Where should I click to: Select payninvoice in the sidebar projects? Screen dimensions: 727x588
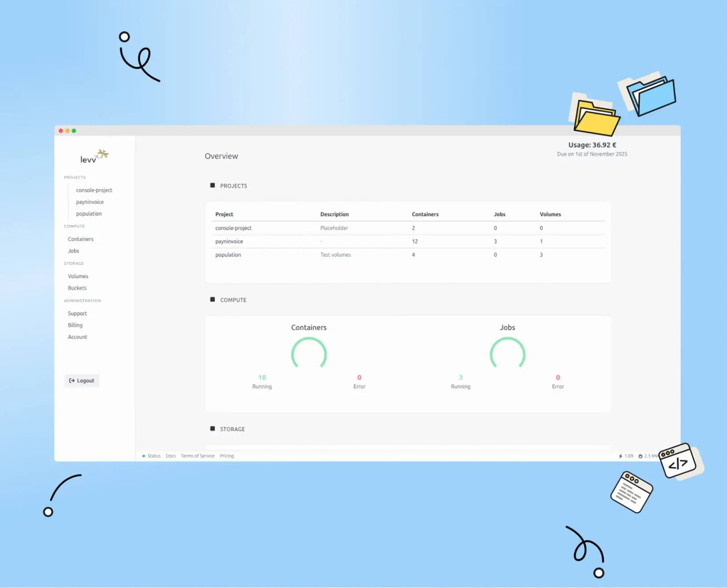[90, 202]
